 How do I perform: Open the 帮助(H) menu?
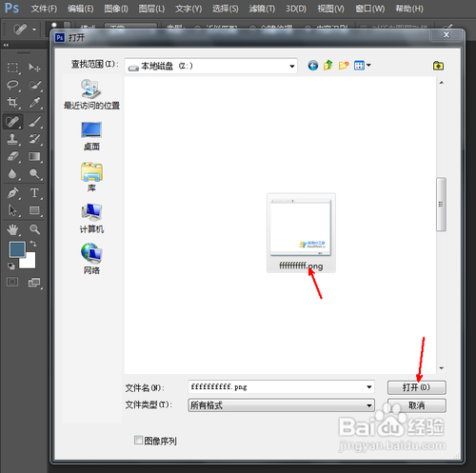pyautogui.click(x=409, y=9)
